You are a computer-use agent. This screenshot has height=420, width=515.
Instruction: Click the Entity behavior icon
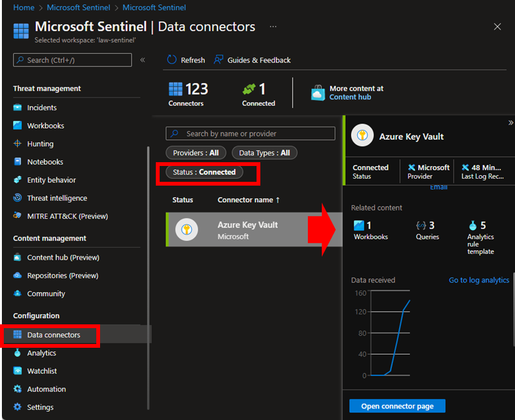pyautogui.click(x=17, y=180)
